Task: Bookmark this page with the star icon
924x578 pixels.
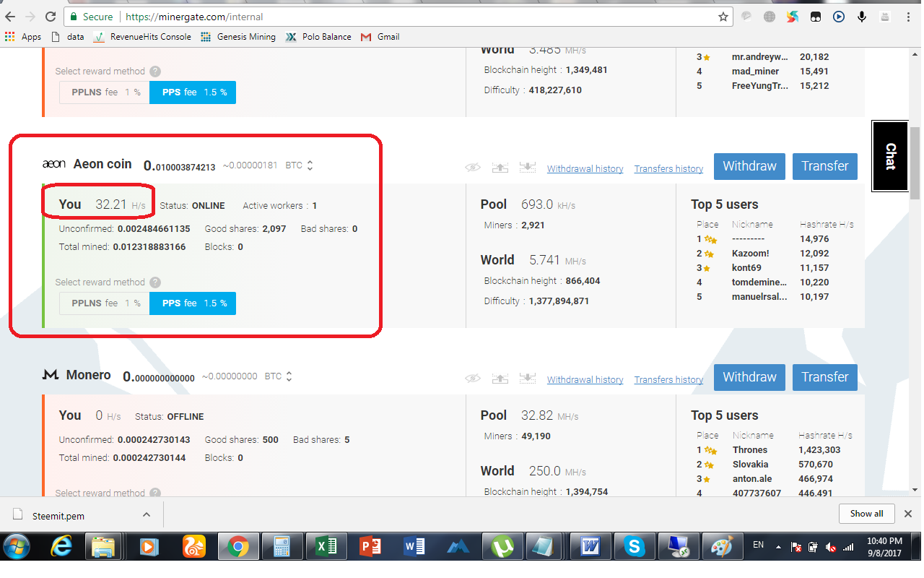Action: [723, 17]
